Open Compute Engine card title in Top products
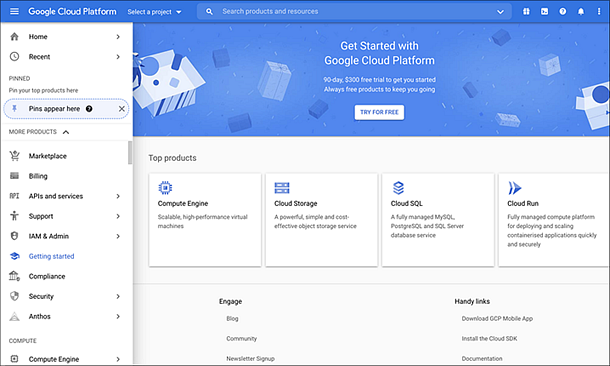 point(183,203)
